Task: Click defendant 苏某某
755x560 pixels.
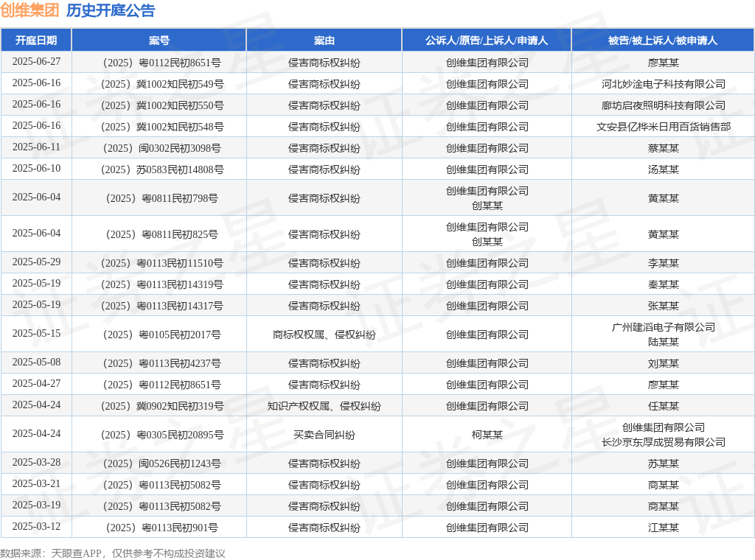Action: click(x=663, y=463)
